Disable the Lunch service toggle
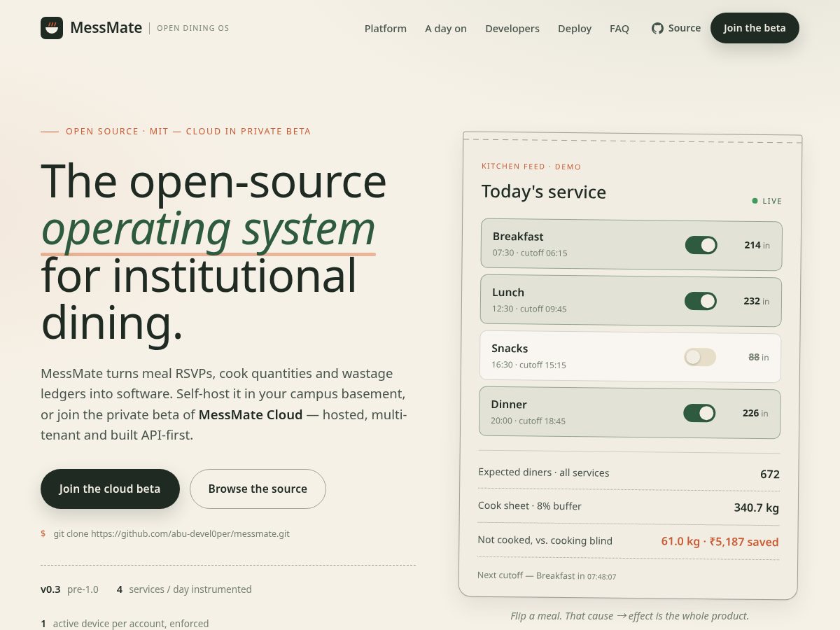This screenshot has width=840, height=630. (701, 301)
